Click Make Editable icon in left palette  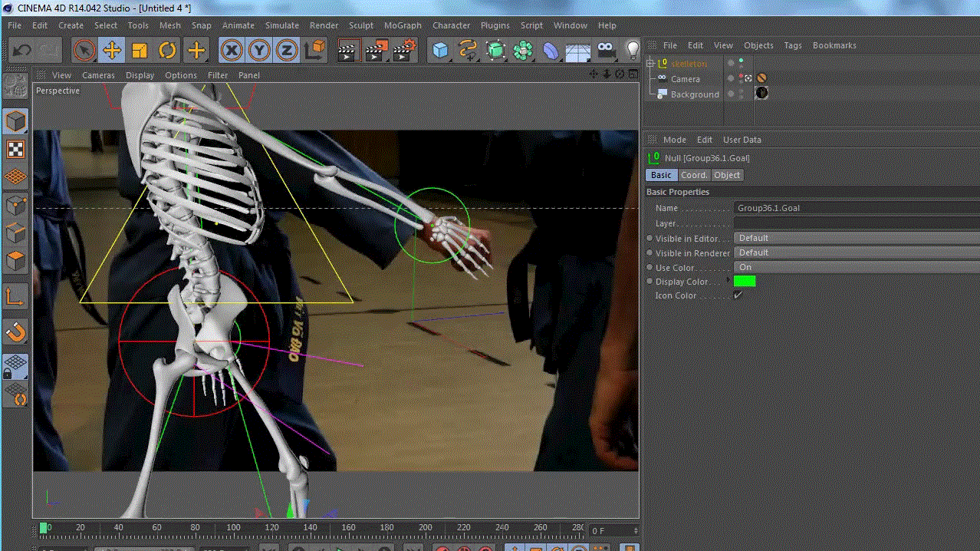[x=16, y=85]
